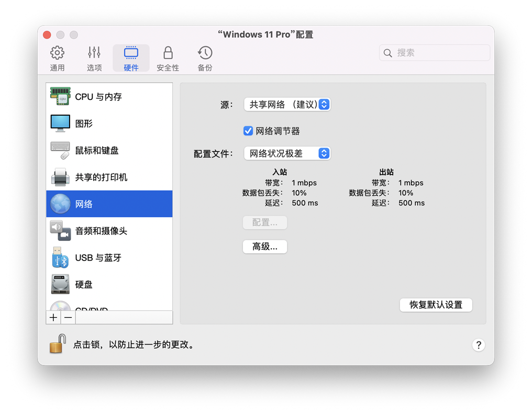
Task: Select the 硬件 hardware chip icon
Action: (x=131, y=52)
